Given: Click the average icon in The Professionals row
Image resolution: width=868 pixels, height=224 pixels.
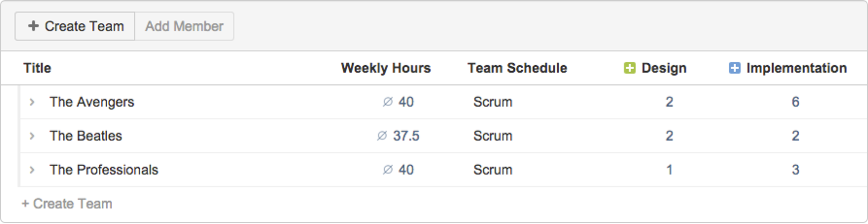Looking at the screenshot, I should click(388, 170).
